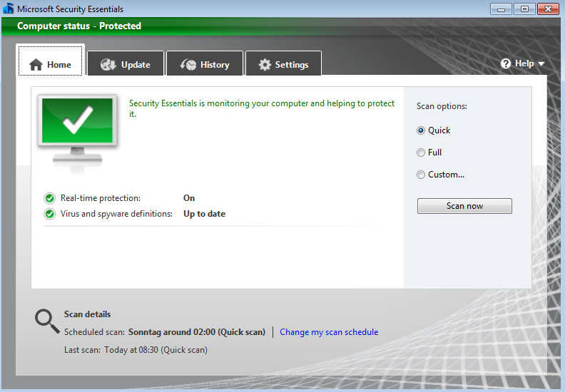Click the 'Last scan: Today at 08:30' text
The image size is (565, 392).
click(x=136, y=350)
